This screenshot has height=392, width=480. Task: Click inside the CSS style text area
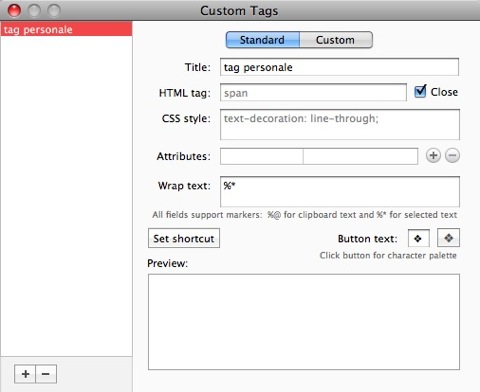coord(340,124)
